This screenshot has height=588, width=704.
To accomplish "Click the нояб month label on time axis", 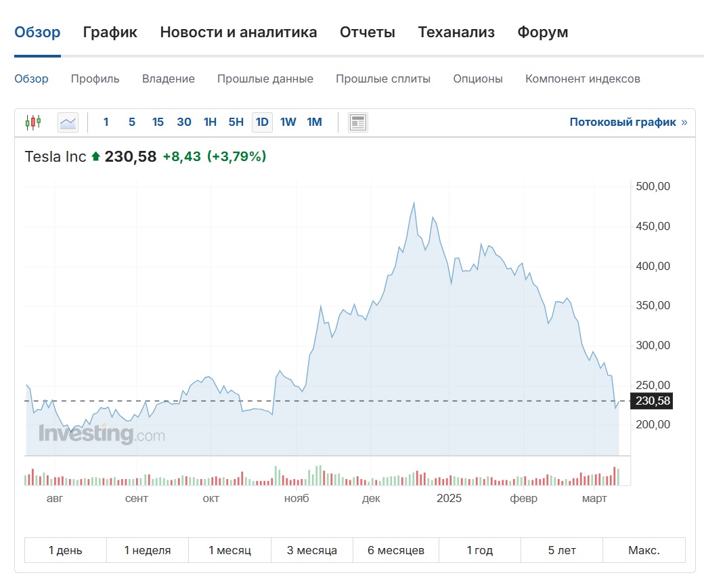I will [x=296, y=499].
